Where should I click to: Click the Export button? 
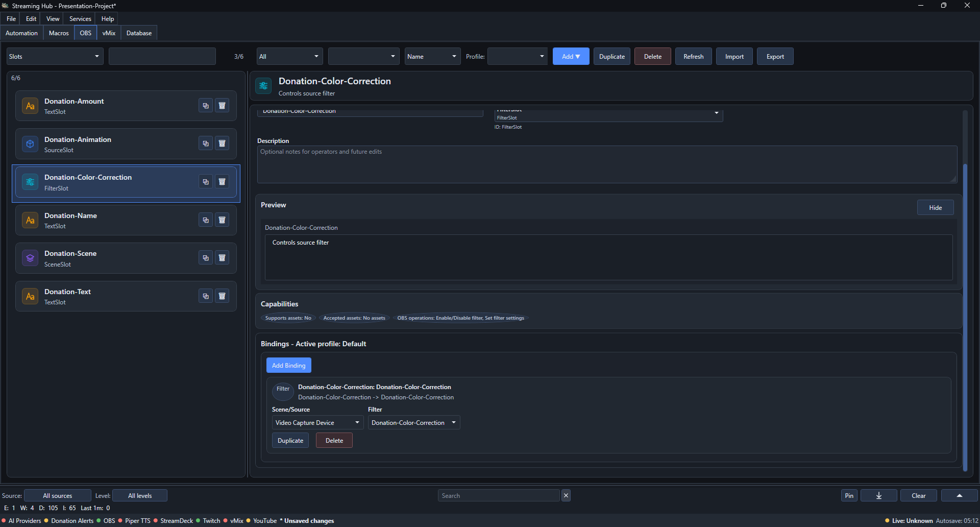(775, 56)
